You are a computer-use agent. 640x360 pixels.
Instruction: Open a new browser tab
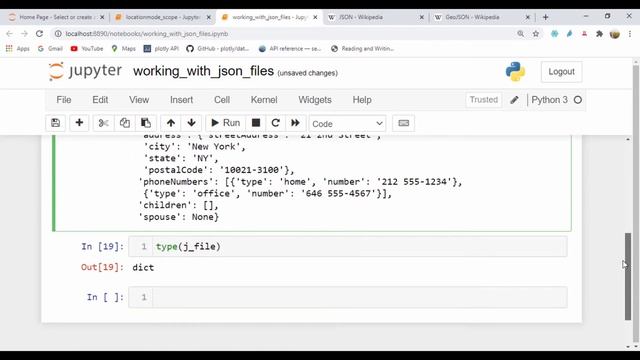[545, 17]
